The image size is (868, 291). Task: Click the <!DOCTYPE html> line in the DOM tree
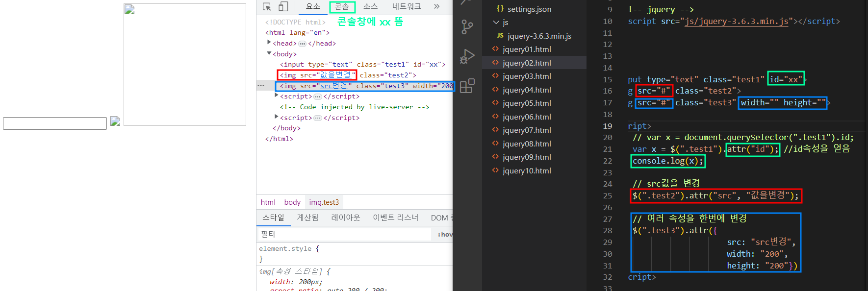(x=295, y=22)
